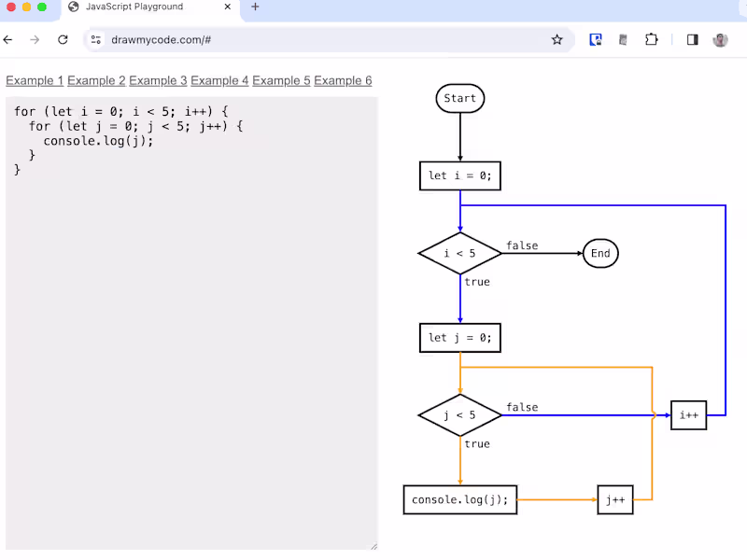Toggle the browser side panel

(x=693, y=40)
